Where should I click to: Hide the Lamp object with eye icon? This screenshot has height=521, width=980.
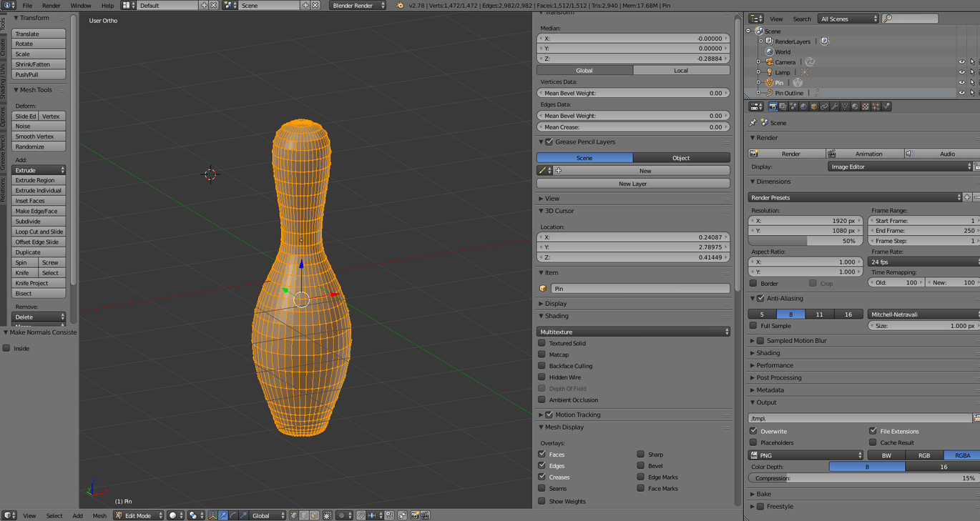(961, 72)
